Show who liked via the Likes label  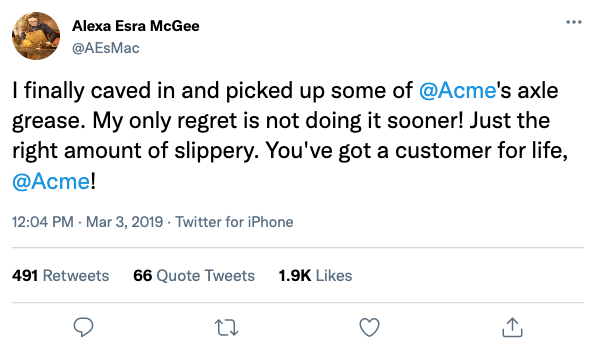tap(334, 275)
